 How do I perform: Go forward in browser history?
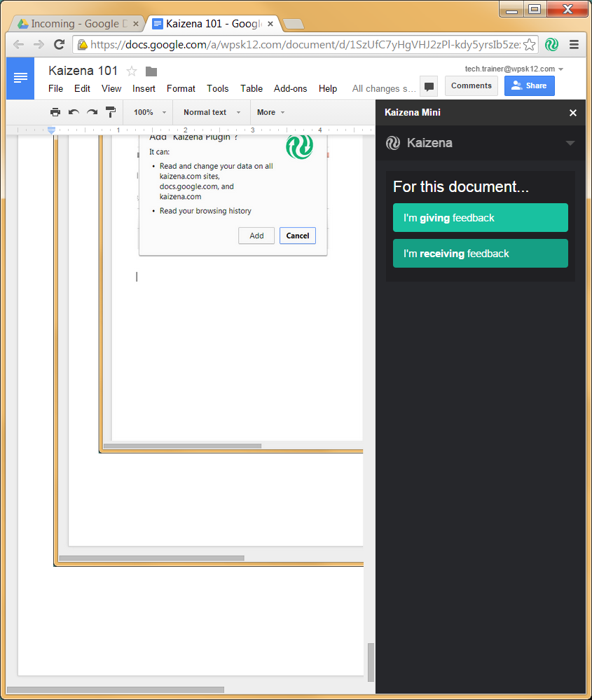tap(39, 44)
